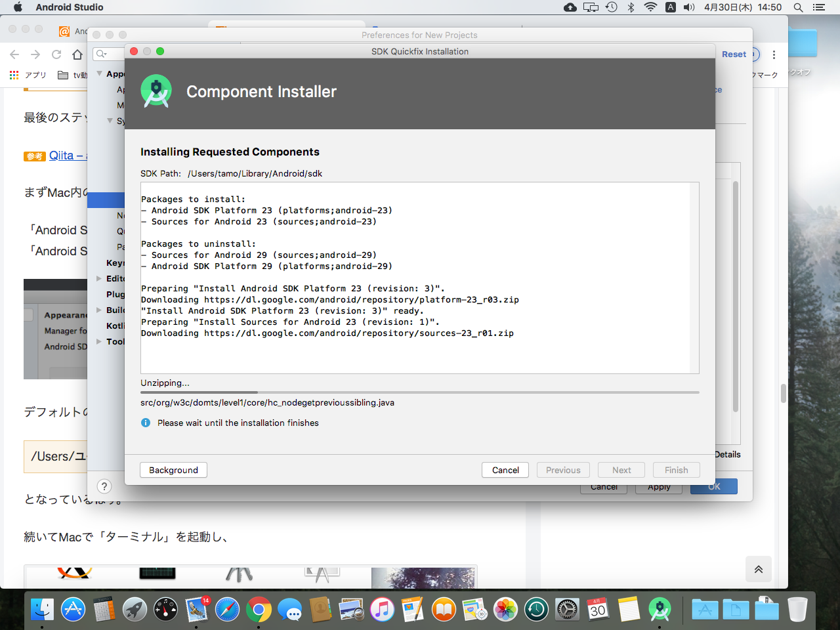The height and width of the screenshot is (630, 840).
Task: Open iBooks from the Dock
Action: coord(444,610)
